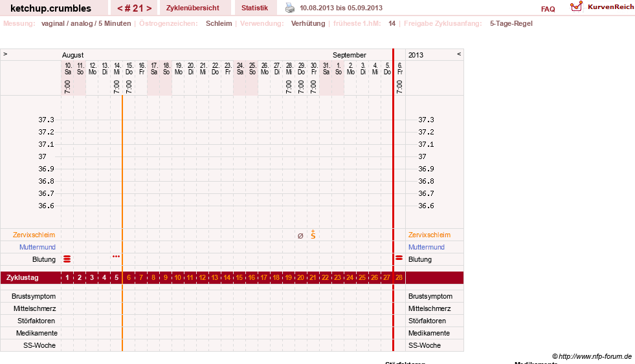Go to previous cycle arrow before #21
Screen dimensions: 635x364
120,8
